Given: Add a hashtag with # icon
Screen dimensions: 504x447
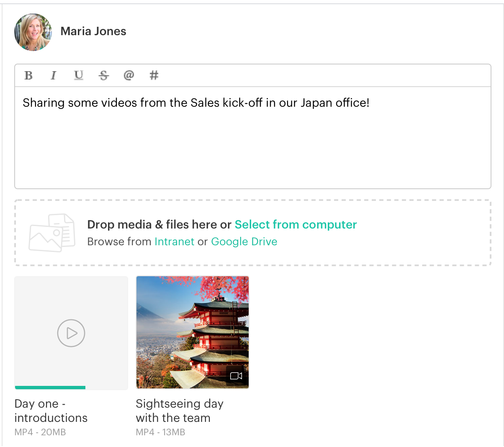Looking at the screenshot, I should click(154, 75).
